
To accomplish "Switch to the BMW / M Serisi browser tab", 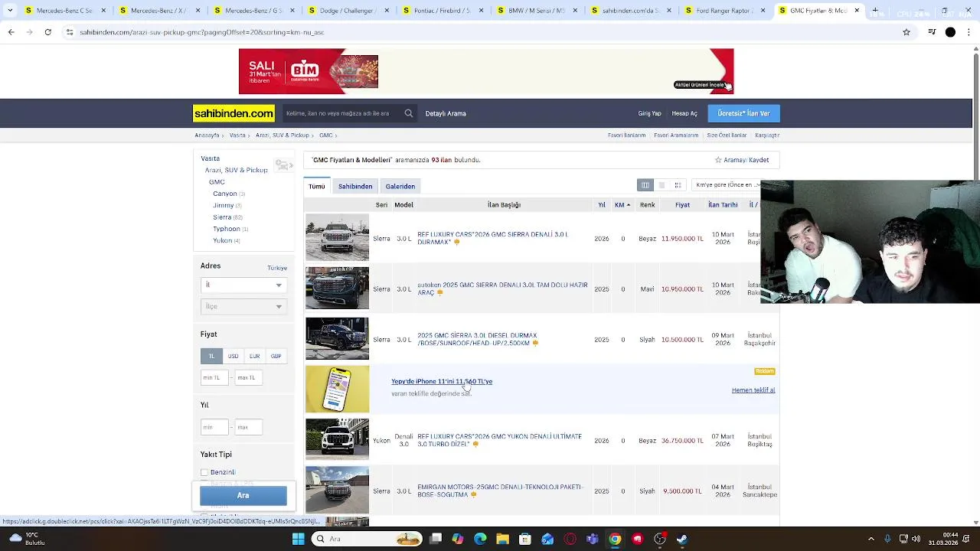I will coord(537,11).
